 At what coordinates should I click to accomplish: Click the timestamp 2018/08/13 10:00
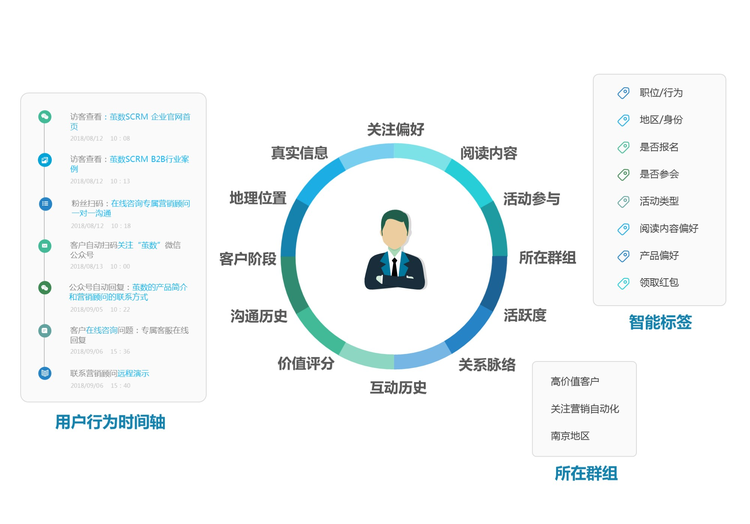[x=100, y=267]
